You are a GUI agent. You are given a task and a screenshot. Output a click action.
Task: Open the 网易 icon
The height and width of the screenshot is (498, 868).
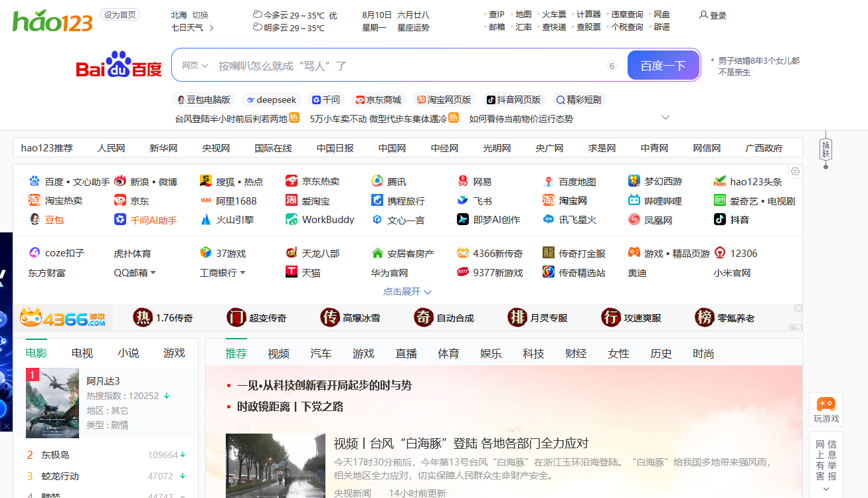pyautogui.click(x=463, y=181)
